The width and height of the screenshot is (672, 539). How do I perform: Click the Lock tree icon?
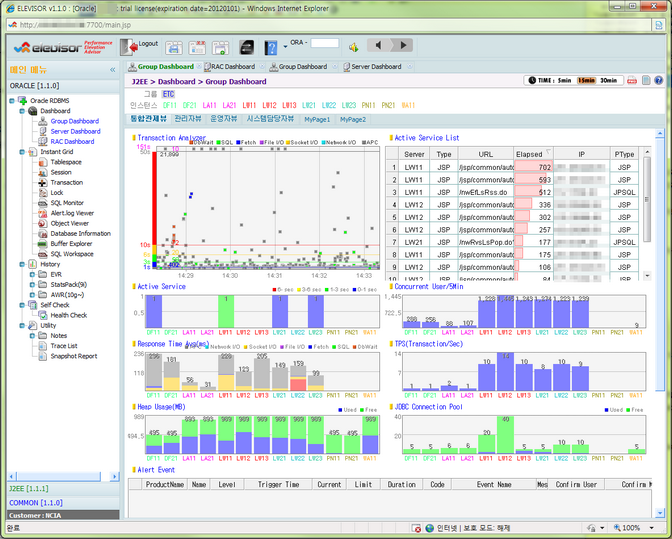coord(43,193)
